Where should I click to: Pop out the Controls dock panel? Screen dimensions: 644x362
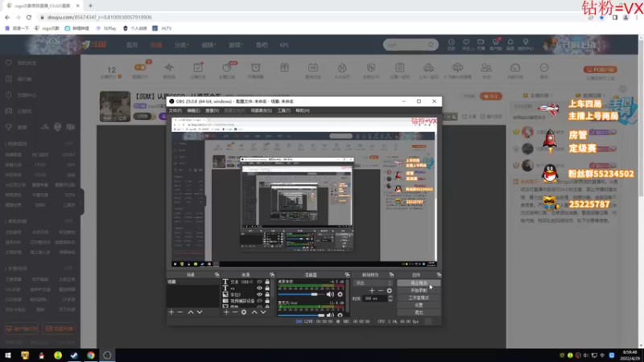pyautogui.click(x=439, y=275)
